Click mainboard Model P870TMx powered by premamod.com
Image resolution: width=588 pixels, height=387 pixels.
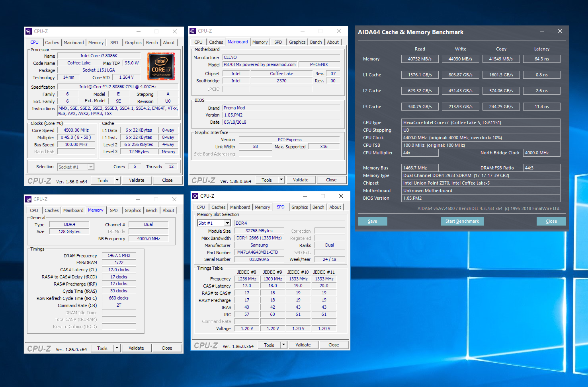260,64
